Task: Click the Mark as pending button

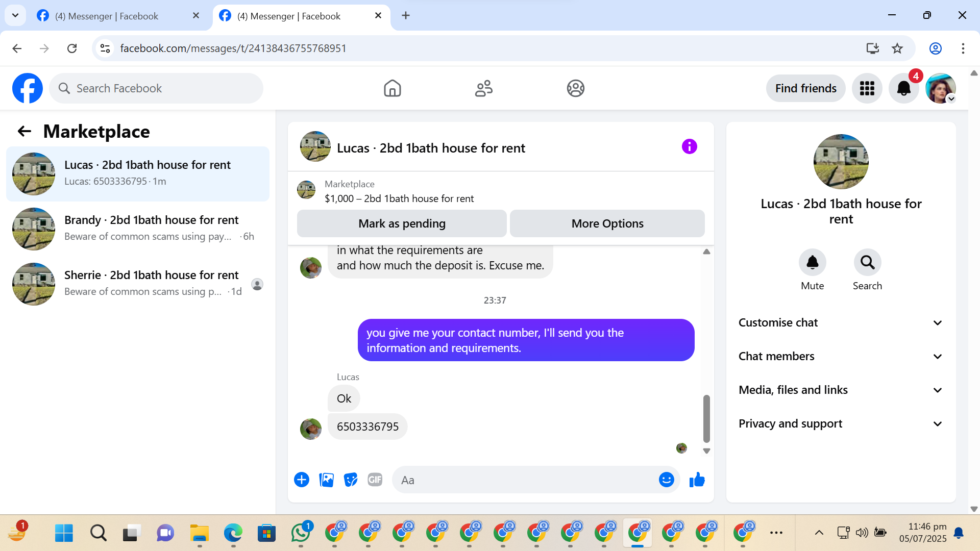Action: (x=402, y=223)
